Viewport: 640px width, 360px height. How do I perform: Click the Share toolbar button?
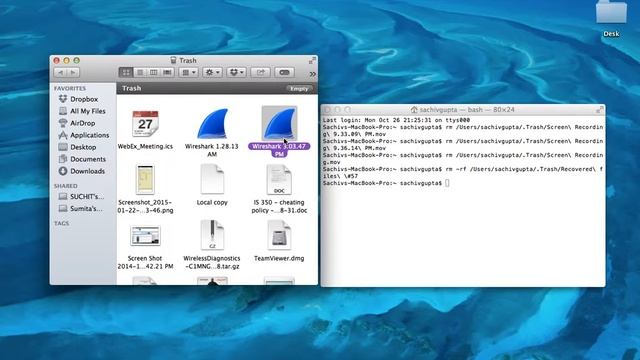pos(260,73)
